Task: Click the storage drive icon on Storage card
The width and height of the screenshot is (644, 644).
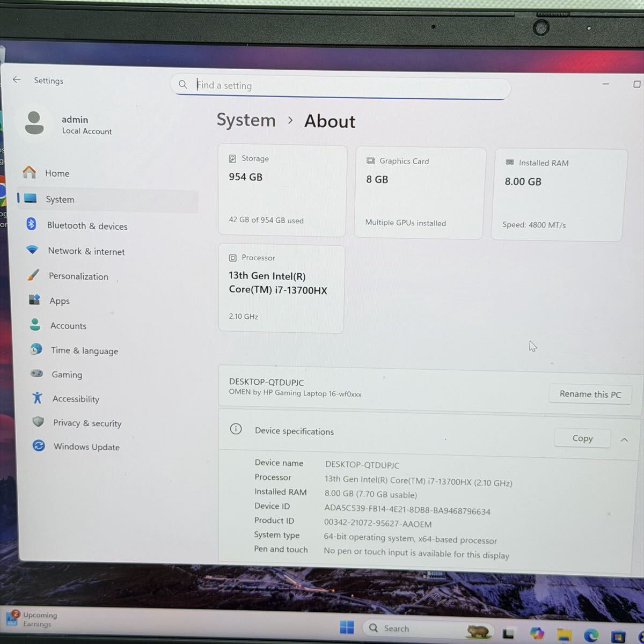Action: click(232, 158)
